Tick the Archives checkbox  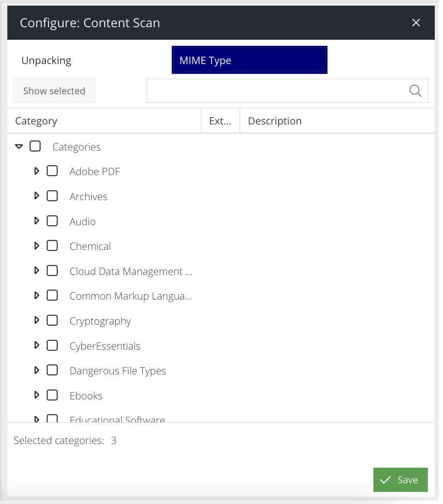pos(52,196)
